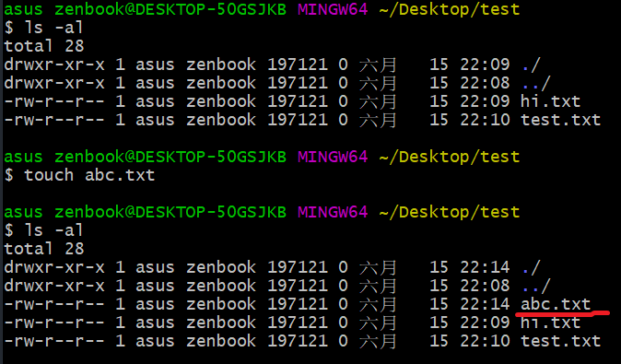Click the 22:14 time on abc.txt row
The image size is (621, 364).
tap(485, 304)
